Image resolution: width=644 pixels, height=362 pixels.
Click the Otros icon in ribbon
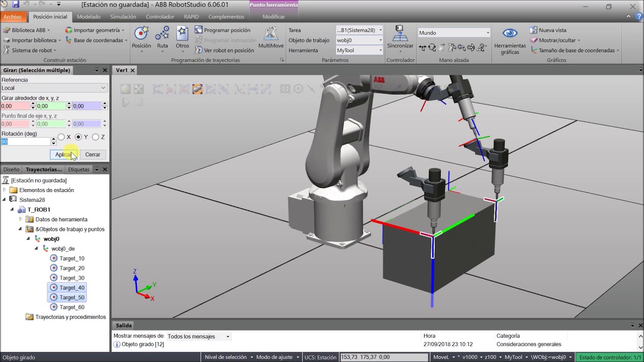[182, 34]
